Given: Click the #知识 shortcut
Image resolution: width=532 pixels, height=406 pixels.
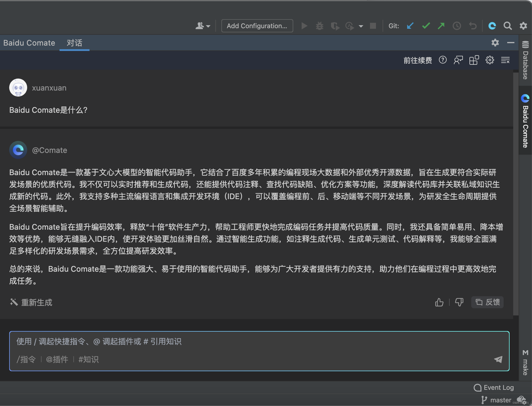Looking at the screenshot, I should coord(88,359).
